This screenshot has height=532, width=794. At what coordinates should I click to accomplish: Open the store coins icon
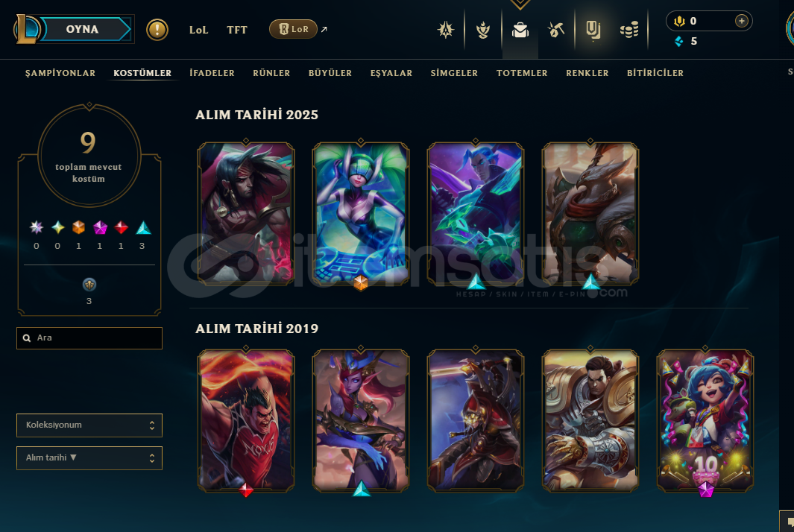point(629,30)
